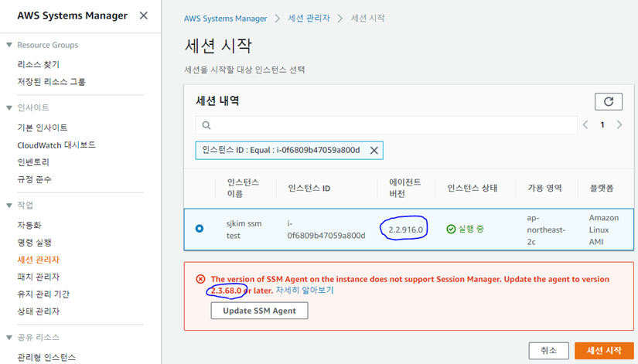Viewport: 638px width, 364px height.
Task: Open 인벤토리 page
Action: point(33,162)
